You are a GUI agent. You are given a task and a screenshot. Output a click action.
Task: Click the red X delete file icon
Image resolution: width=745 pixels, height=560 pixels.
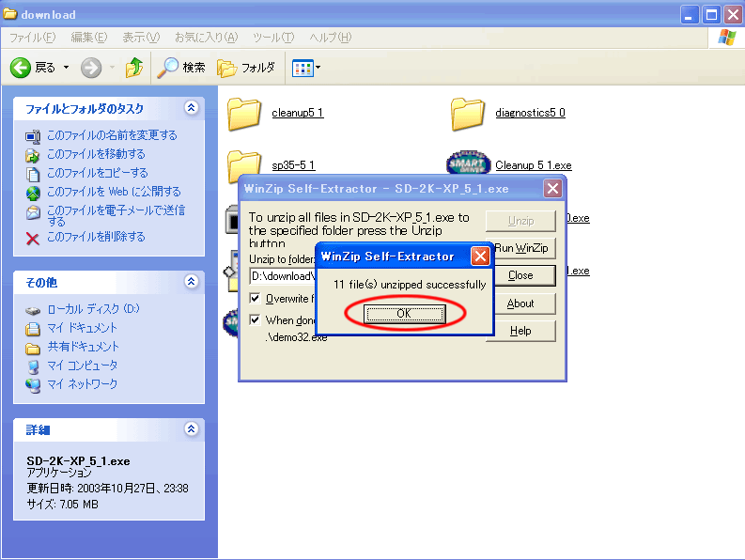coord(33,238)
